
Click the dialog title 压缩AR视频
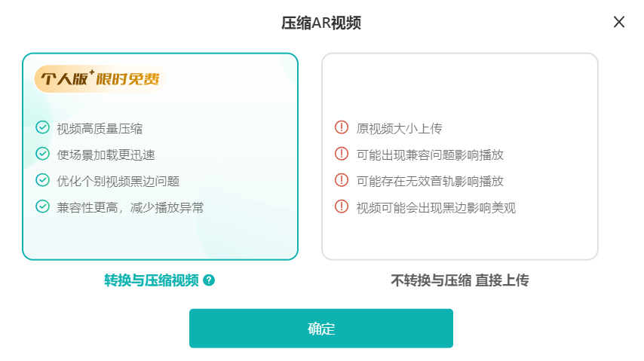[x=320, y=23]
